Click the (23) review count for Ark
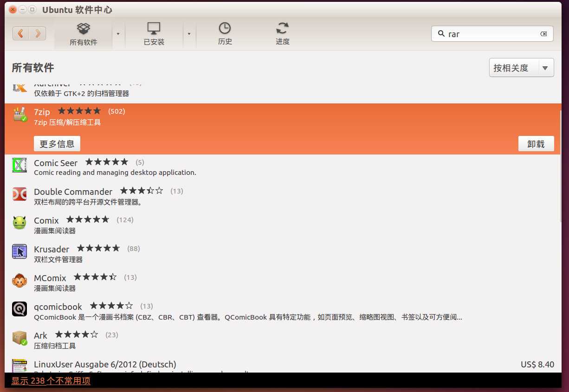This screenshot has height=392, width=569. [112, 334]
